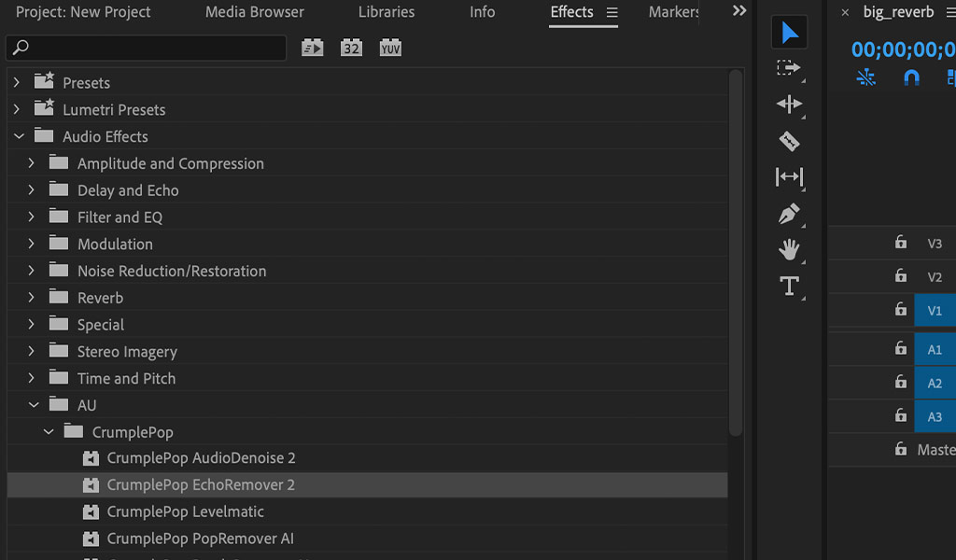The width and height of the screenshot is (956, 560).
Task: Select the Hand tool
Action: (x=789, y=249)
